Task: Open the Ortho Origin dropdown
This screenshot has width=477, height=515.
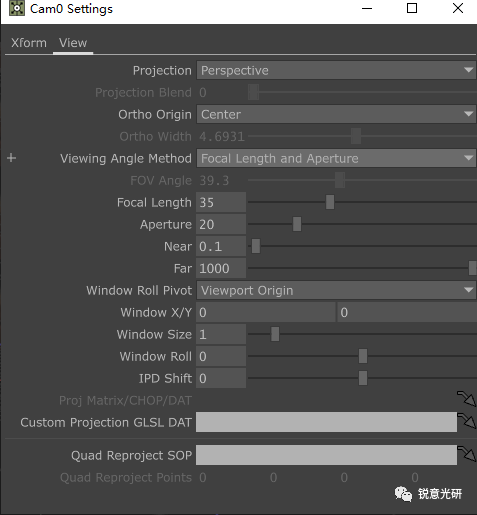Action: click(336, 114)
